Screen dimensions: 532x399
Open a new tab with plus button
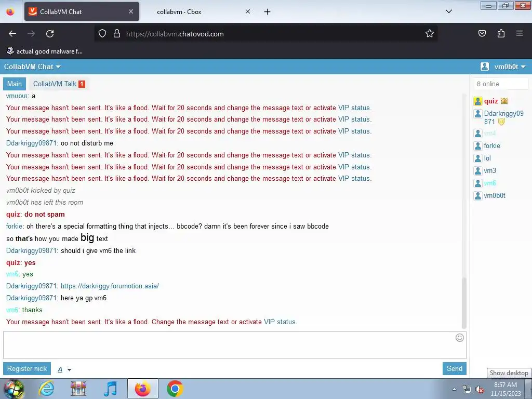268,12
